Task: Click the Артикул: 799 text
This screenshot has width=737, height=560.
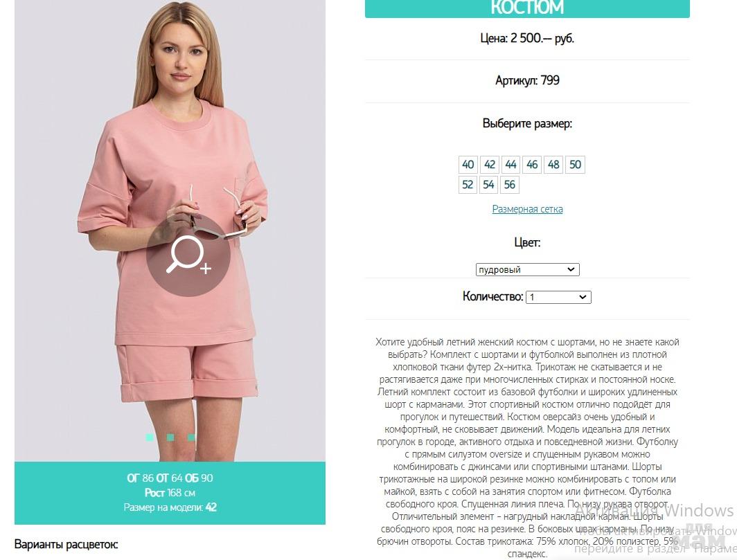Action: click(x=527, y=81)
